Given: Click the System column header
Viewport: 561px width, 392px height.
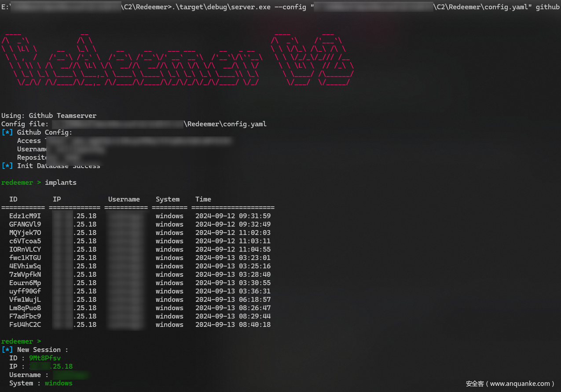Looking at the screenshot, I should pos(168,199).
